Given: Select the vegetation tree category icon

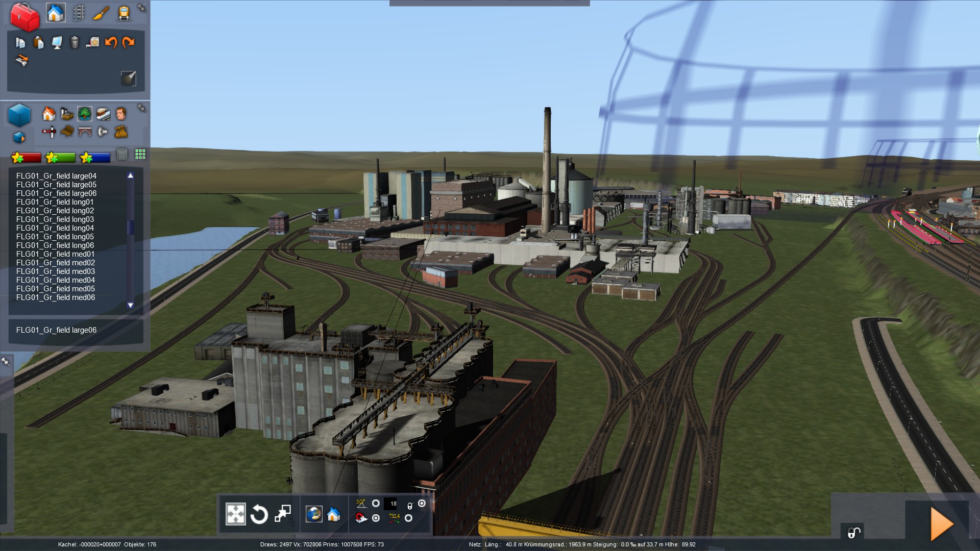Looking at the screenshot, I should [x=85, y=113].
